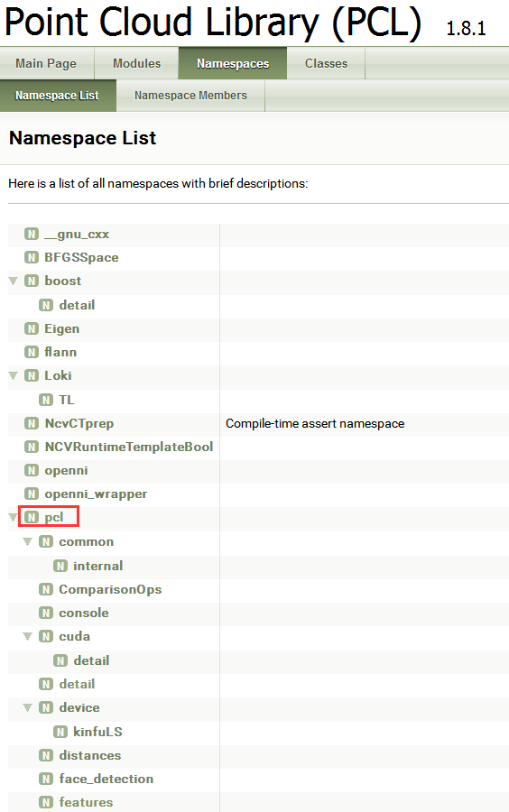Open the cuda namespace link
This screenshot has height=812, width=509.
75,636
